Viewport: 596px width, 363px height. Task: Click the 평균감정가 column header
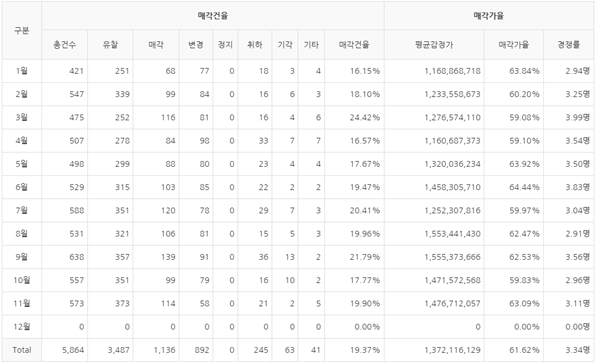click(x=434, y=45)
